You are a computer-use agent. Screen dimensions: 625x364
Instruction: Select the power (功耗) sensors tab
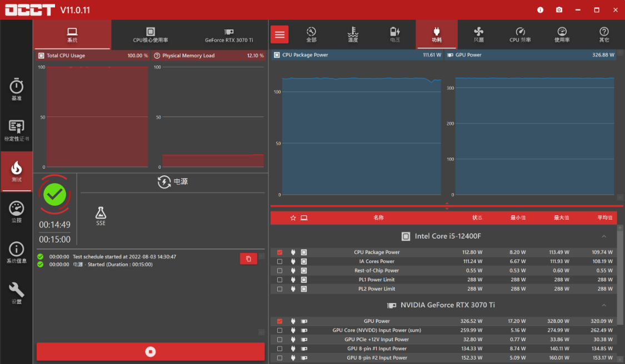(437, 34)
